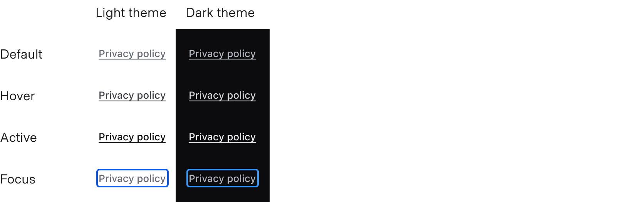644x202 pixels.
Task: Select the Focus row label
Action: [18, 179]
